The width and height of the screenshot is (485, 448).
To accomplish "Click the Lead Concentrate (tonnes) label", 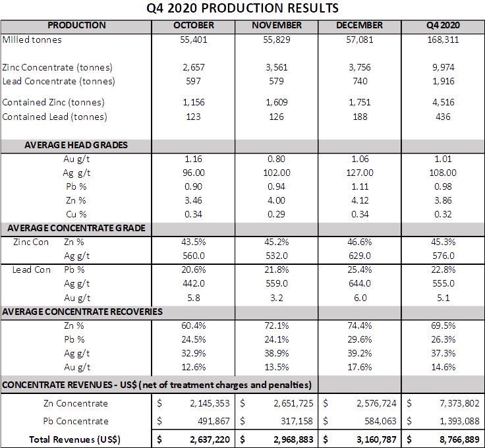I will point(59,81).
